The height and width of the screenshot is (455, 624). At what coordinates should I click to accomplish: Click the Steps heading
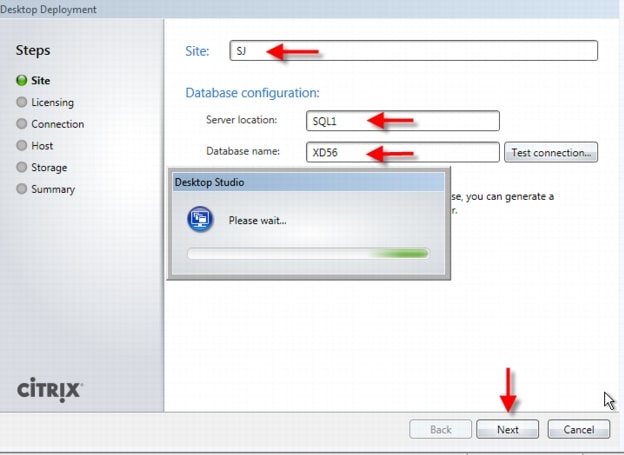(x=33, y=51)
